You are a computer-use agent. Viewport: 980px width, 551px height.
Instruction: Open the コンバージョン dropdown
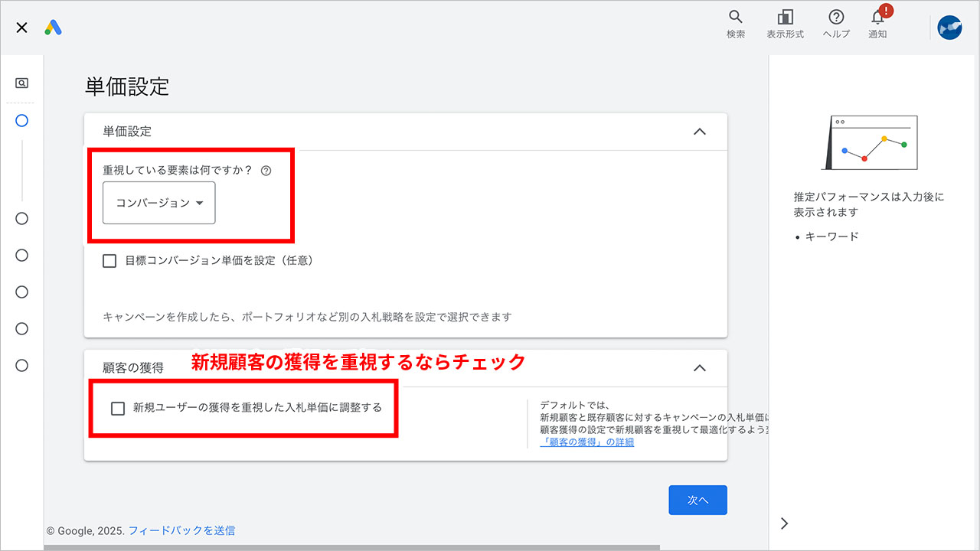pyautogui.click(x=158, y=203)
